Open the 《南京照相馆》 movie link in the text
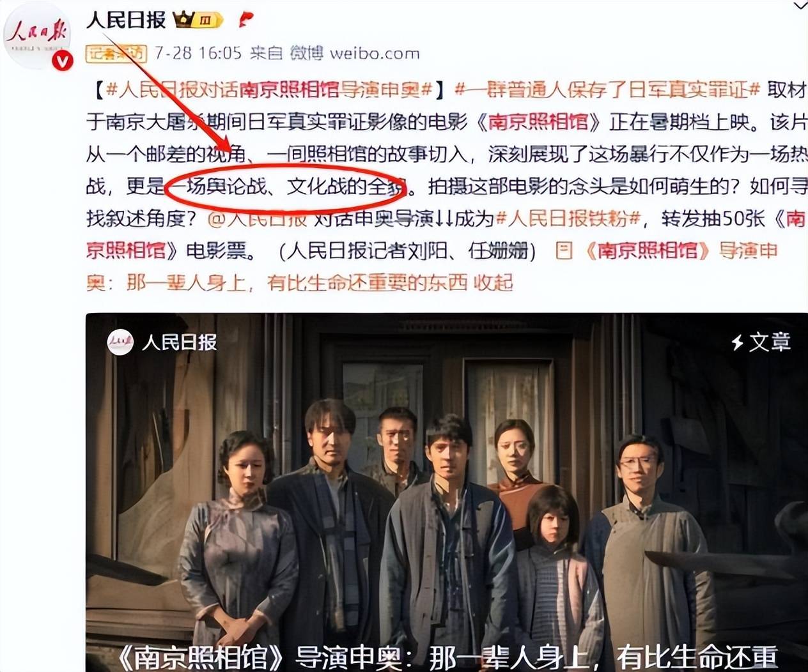Image resolution: width=808 pixels, height=672 pixels. tap(539, 121)
